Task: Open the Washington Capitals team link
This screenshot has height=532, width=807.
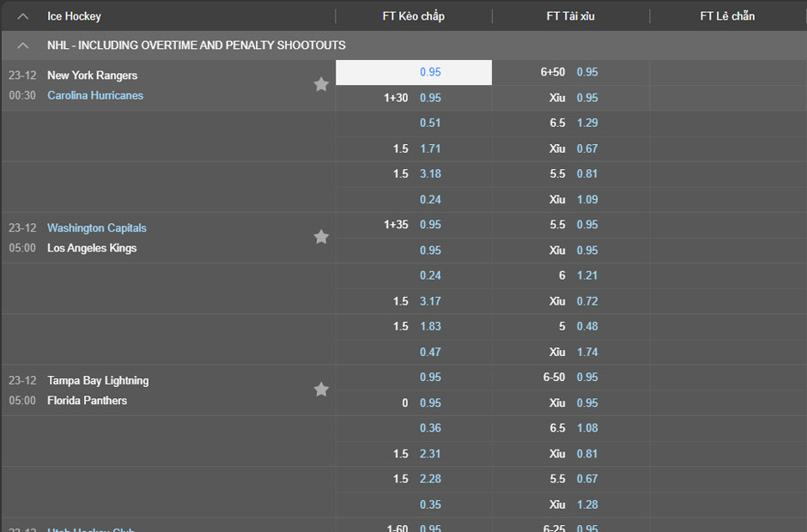Action: [x=97, y=228]
